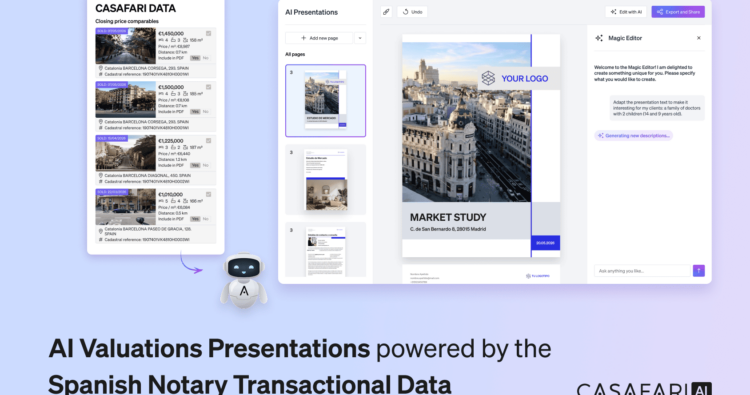
Task: Open the €1,500,000 property photo
Action: (x=125, y=99)
